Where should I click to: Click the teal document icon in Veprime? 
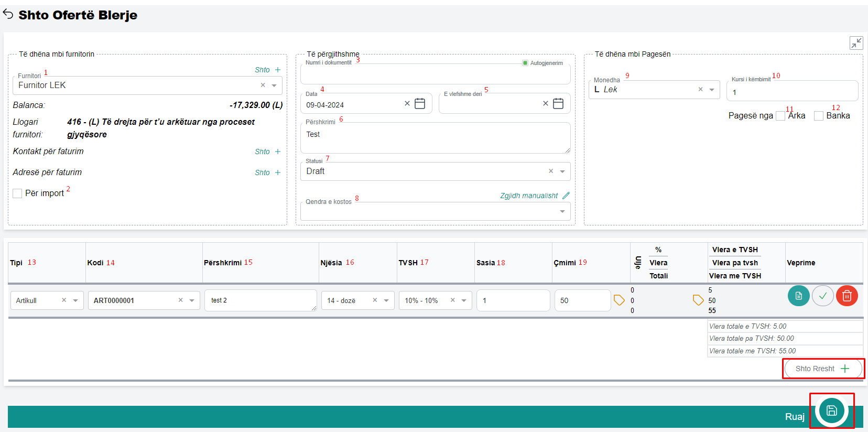(x=798, y=296)
